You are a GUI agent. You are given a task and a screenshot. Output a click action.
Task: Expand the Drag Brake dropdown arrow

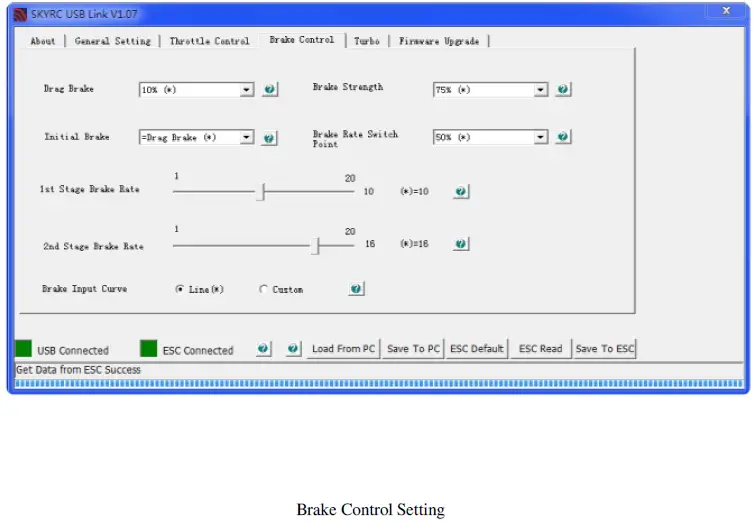point(247,90)
